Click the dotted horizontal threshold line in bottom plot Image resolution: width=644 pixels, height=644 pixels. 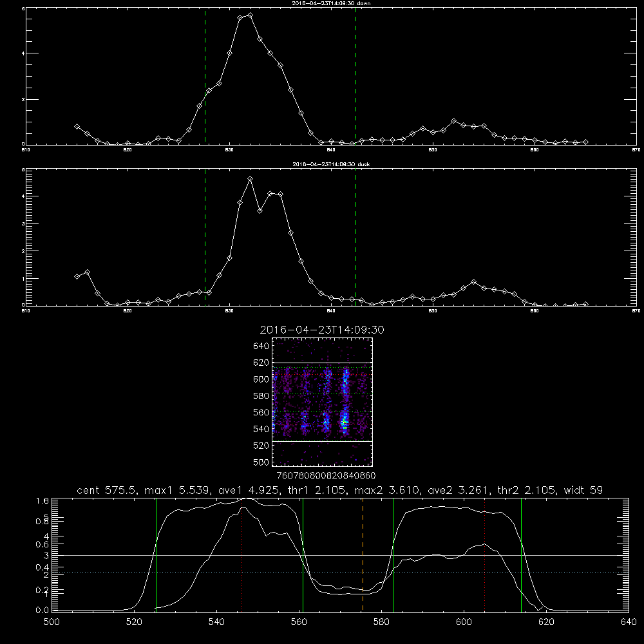click(340, 573)
